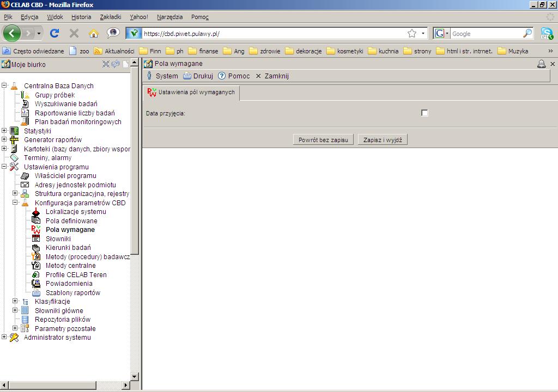Click the Firefox reload button
The width and height of the screenshot is (558, 392).
pyautogui.click(x=54, y=33)
